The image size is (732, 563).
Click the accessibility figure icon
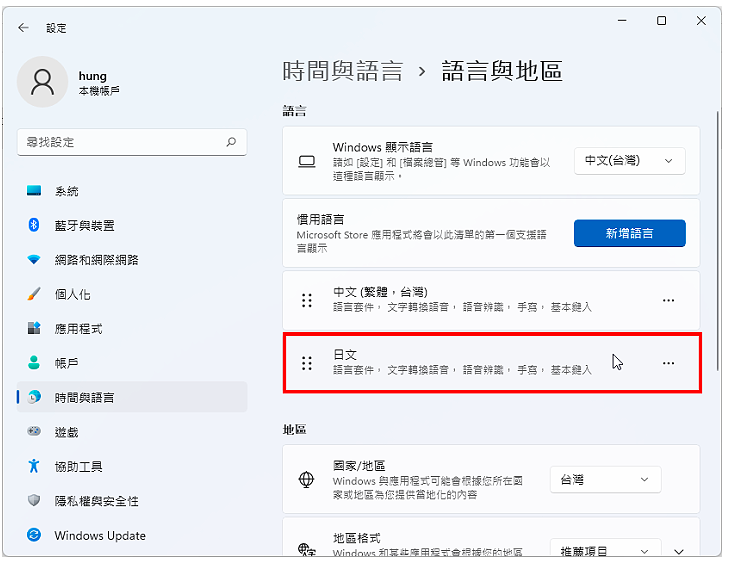(34, 465)
